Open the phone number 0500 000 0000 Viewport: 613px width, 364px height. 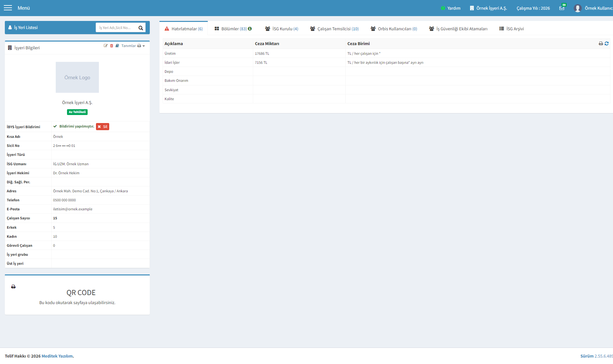tap(64, 200)
